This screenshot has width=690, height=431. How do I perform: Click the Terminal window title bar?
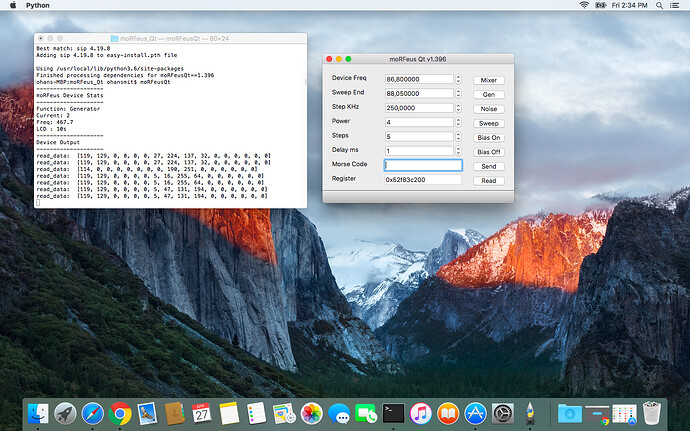click(x=170, y=38)
